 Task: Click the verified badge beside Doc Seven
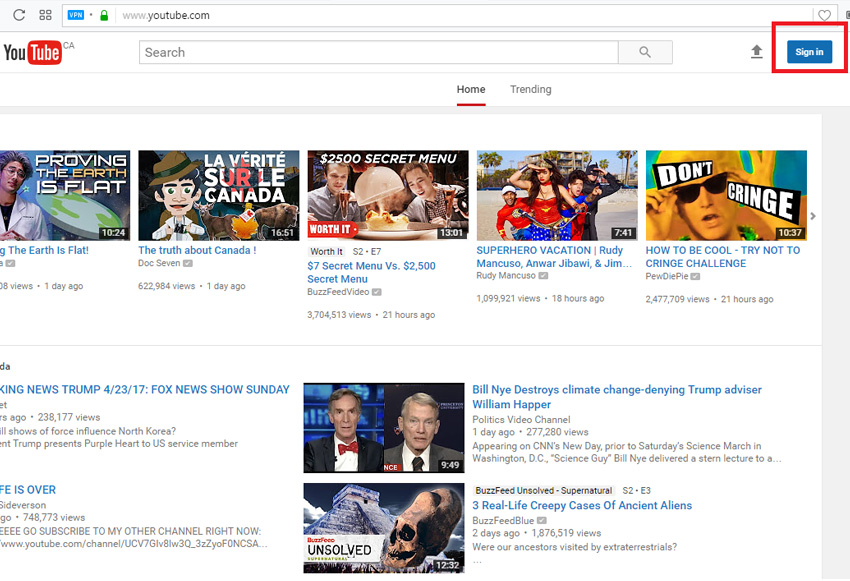click(x=188, y=263)
